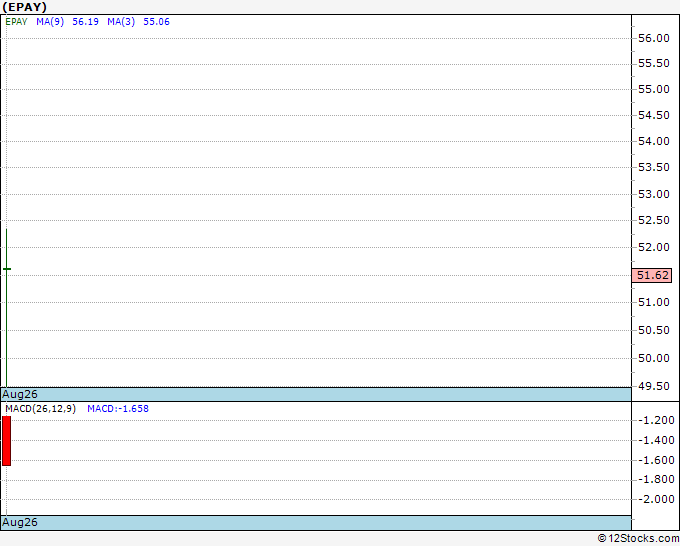
Task: Click the MACD:-1.658 value readout
Action: coord(118,409)
